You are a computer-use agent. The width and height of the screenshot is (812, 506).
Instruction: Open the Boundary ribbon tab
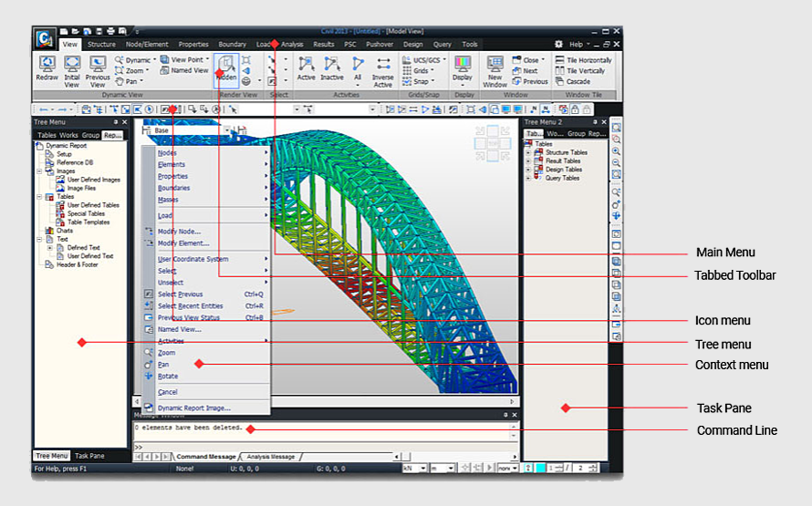pos(232,44)
